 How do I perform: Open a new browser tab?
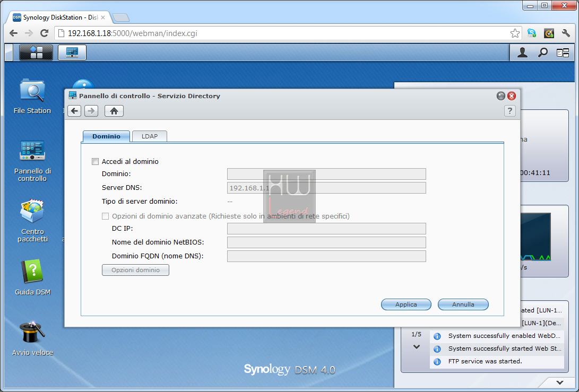tap(121, 18)
